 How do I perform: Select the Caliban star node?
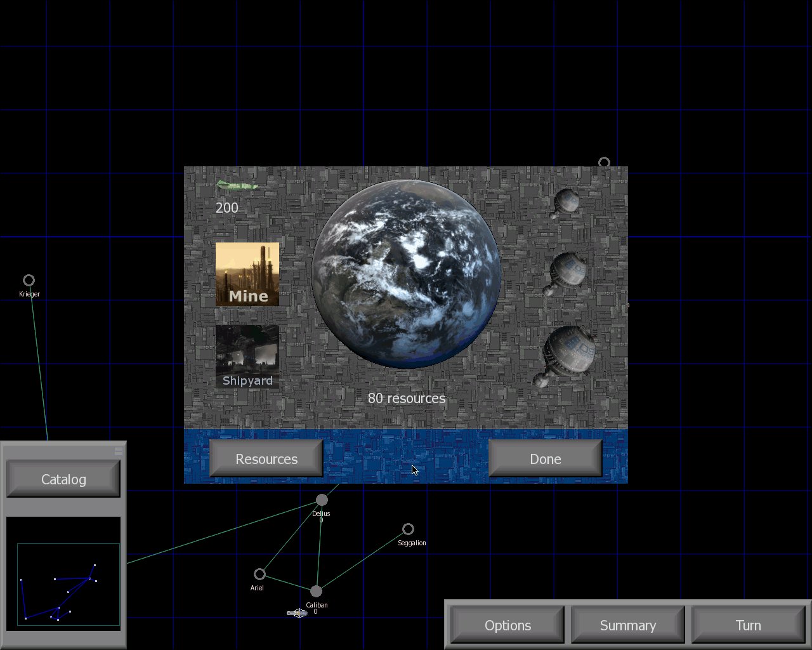[x=316, y=592]
